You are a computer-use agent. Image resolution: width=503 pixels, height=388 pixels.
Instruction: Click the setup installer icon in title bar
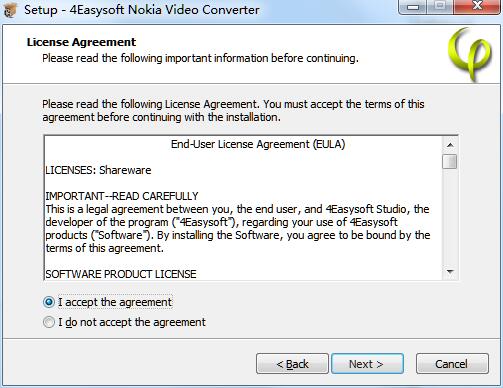click(10, 10)
